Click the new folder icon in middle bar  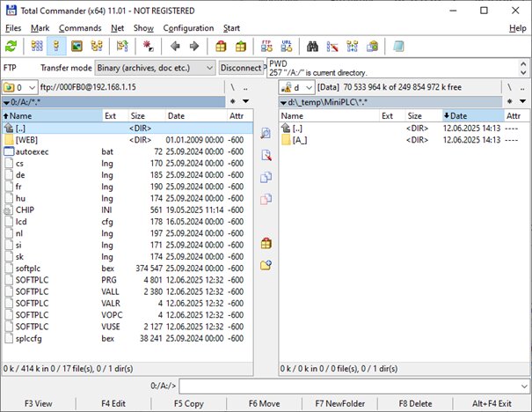tap(266, 265)
